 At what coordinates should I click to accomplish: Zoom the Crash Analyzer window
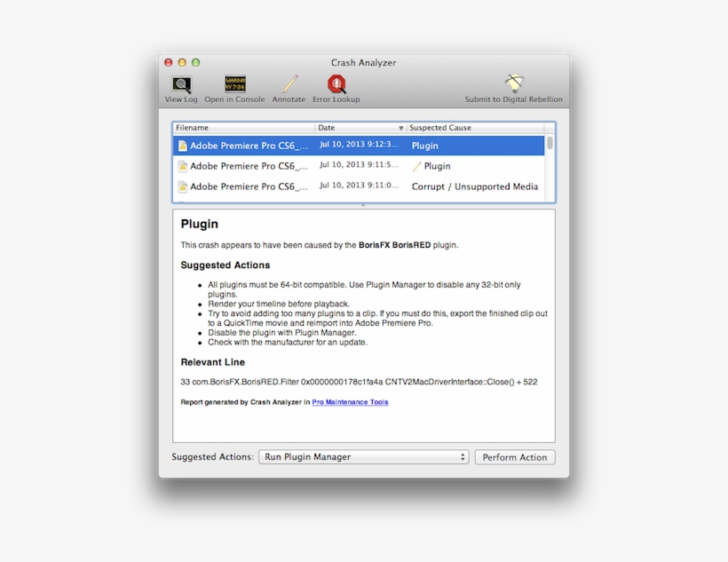tap(196, 62)
